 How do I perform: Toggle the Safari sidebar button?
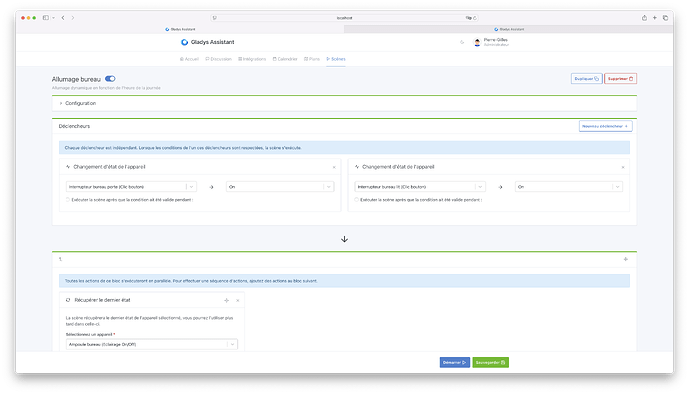coord(46,18)
